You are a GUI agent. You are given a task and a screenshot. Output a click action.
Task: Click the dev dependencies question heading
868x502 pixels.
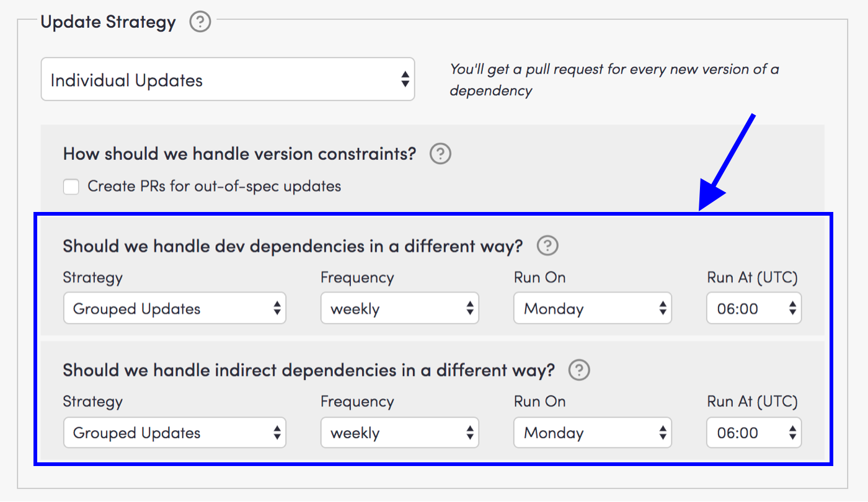click(293, 246)
